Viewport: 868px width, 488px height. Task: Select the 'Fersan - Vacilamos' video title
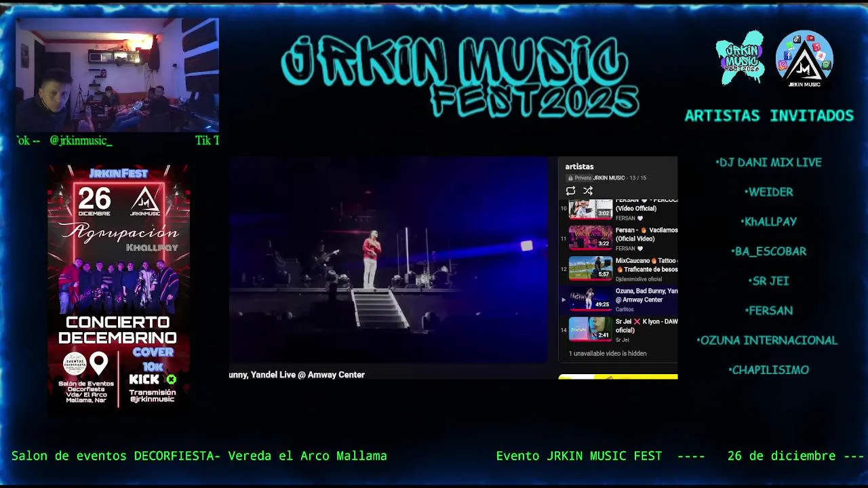coord(646,235)
